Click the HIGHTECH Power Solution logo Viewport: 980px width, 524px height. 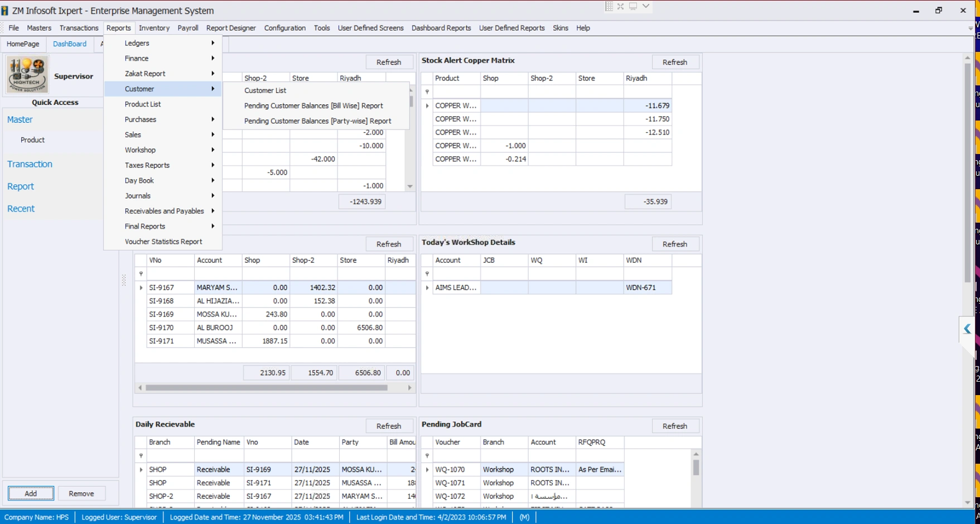point(27,74)
